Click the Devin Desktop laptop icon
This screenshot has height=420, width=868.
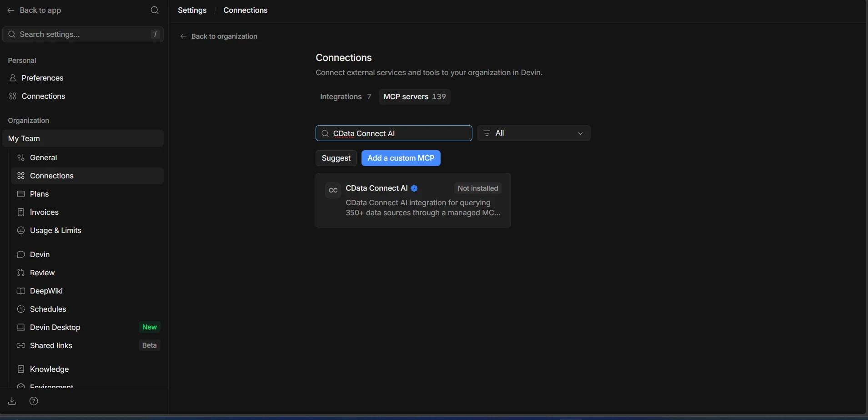tap(21, 327)
